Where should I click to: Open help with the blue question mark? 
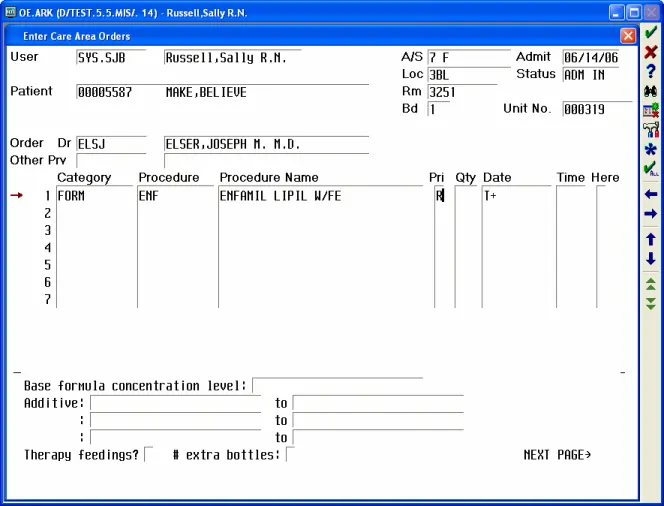click(x=651, y=71)
